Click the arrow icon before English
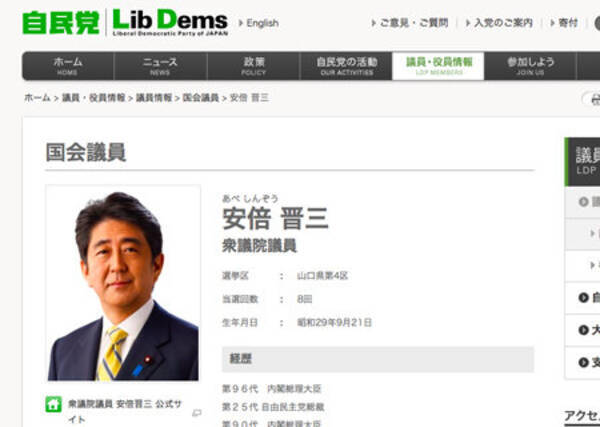Screen dimensions: 600x427 coord(241,23)
